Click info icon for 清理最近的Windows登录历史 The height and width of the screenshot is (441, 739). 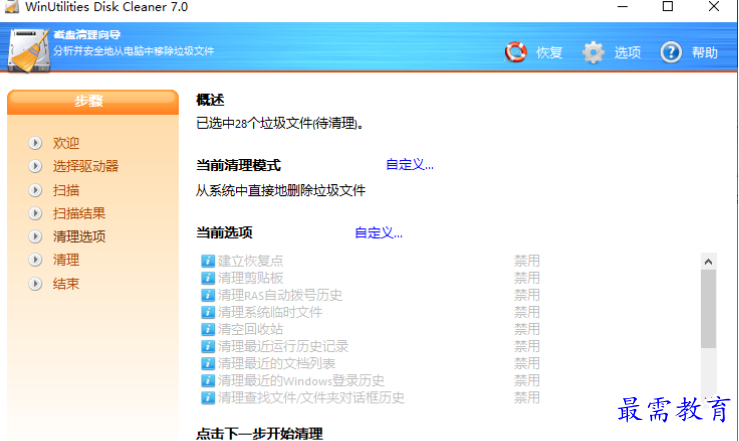pos(208,380)
